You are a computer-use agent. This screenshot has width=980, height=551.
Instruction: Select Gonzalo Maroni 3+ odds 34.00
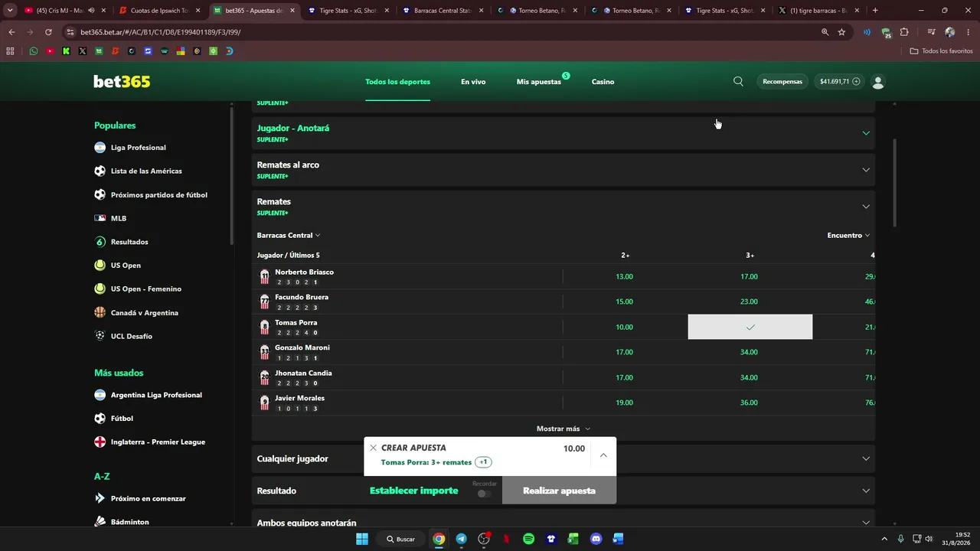coord(750,352)
